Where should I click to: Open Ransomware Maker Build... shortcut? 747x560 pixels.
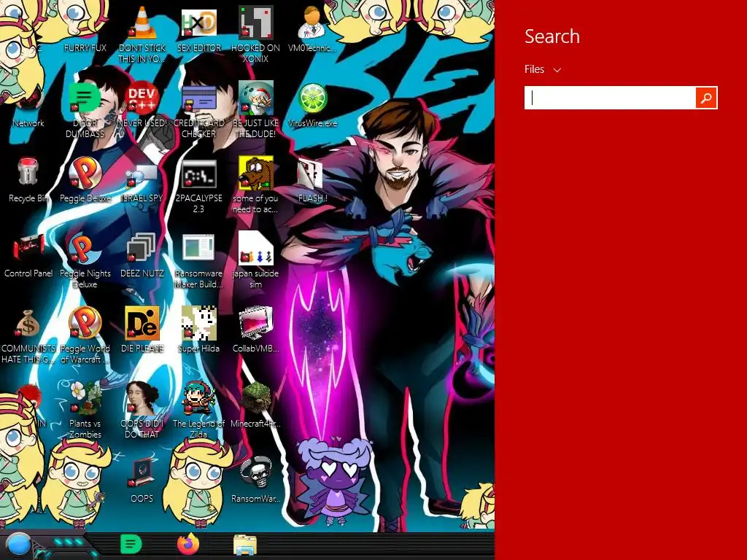click(x=198, y=248)
